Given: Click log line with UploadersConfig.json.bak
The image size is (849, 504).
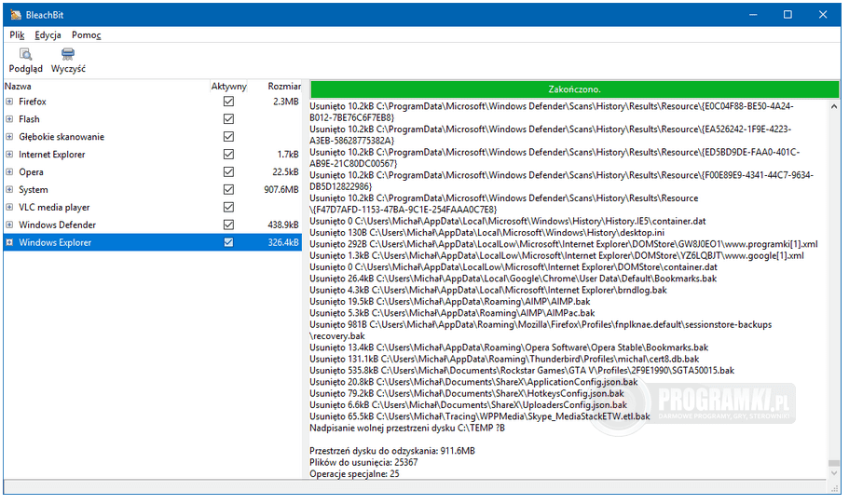Looking at the screenshot, I should (x=469, y=405).
